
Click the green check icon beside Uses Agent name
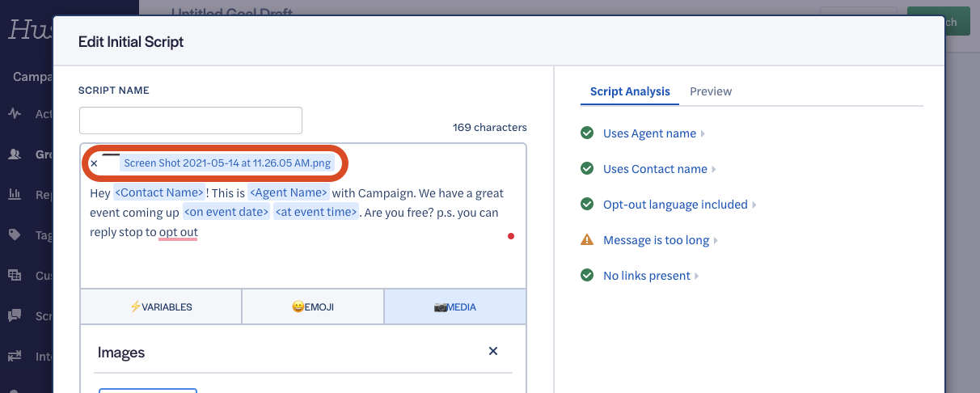(x=587, y=133)
